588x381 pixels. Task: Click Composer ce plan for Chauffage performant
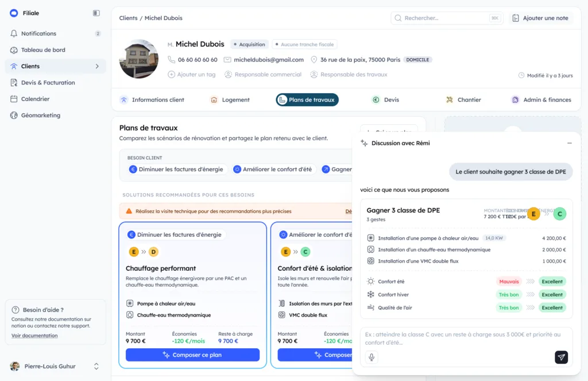pos(192,355)
